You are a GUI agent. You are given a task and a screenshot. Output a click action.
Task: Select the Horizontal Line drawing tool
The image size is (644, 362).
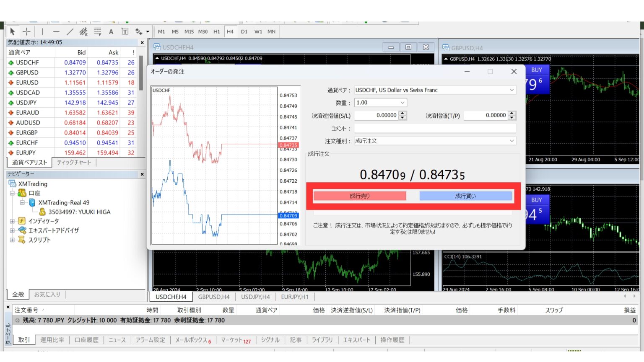coord(56,31)
